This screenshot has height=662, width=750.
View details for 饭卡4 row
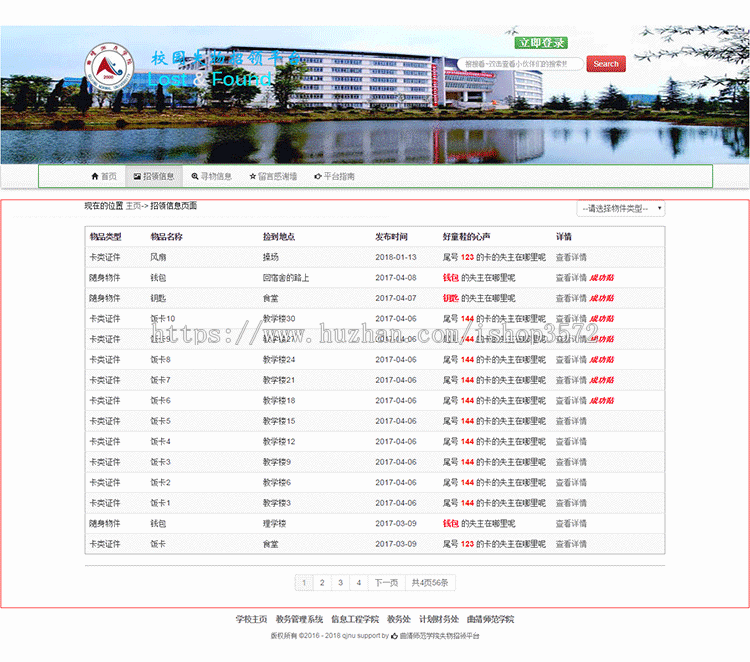(x=571, y=441)
